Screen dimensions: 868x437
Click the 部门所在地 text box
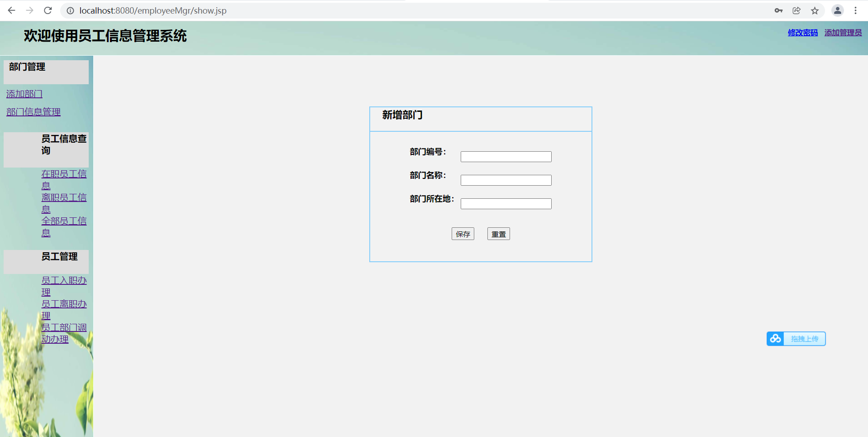tap(506, 204)
